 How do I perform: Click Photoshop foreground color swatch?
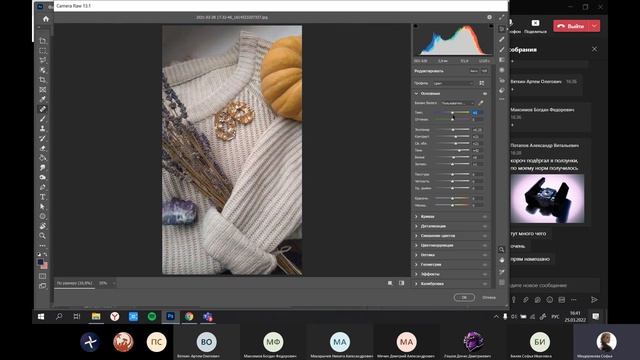(40, 262)
